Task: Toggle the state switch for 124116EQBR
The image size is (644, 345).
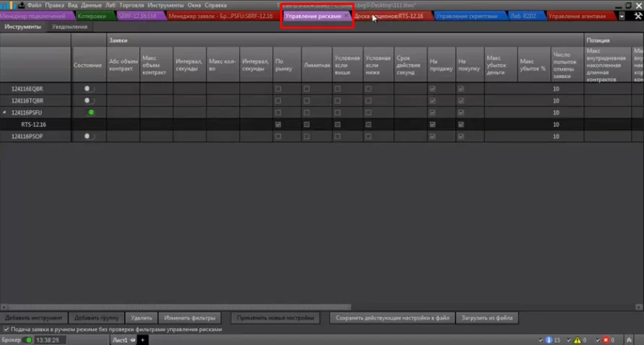Action: pyautogui.click(x=90, y=89)
